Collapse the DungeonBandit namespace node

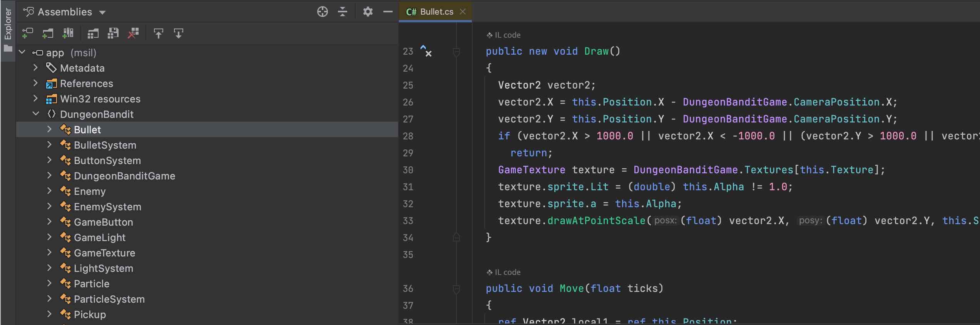coord(36,114)
